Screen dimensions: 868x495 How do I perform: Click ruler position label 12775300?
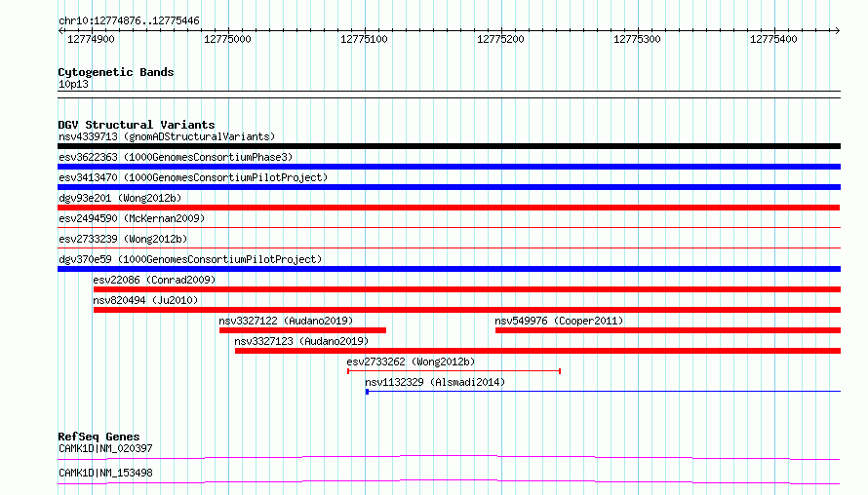click(x=637, y=39)
